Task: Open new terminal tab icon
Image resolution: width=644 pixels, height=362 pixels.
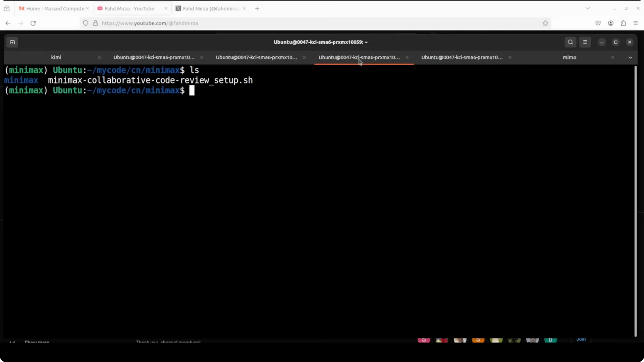Action: [x=12, y=42]
